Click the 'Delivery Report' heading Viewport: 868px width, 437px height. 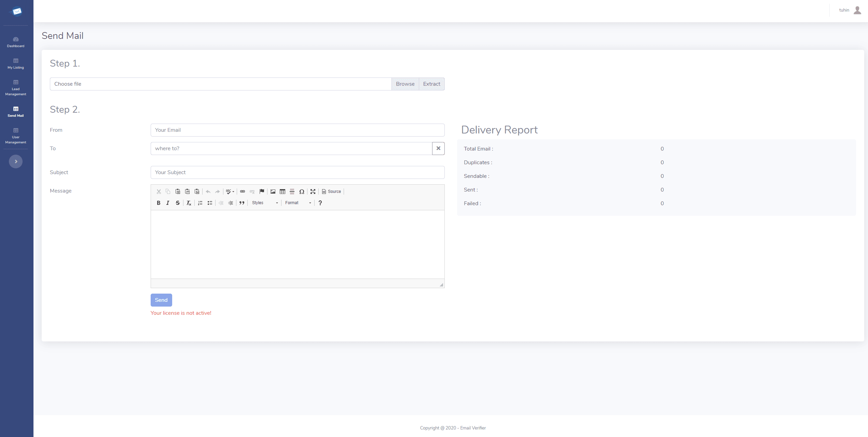click(499, 130)
